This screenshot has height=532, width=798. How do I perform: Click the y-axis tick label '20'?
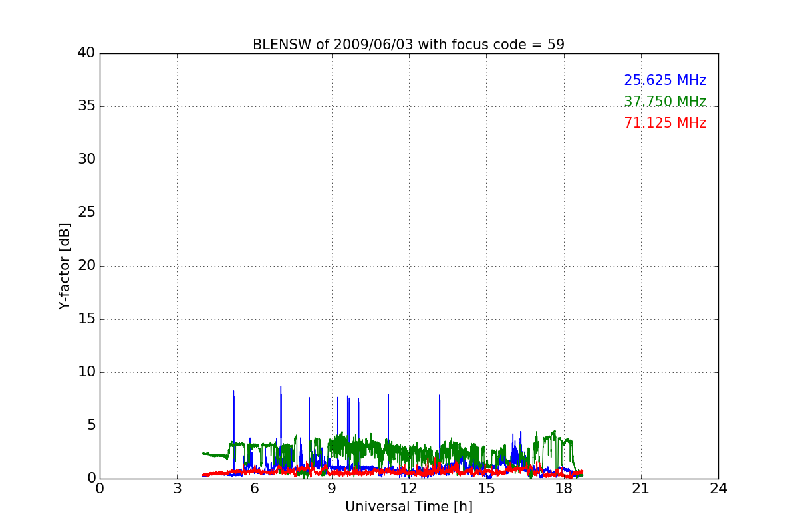pos(86,266)
